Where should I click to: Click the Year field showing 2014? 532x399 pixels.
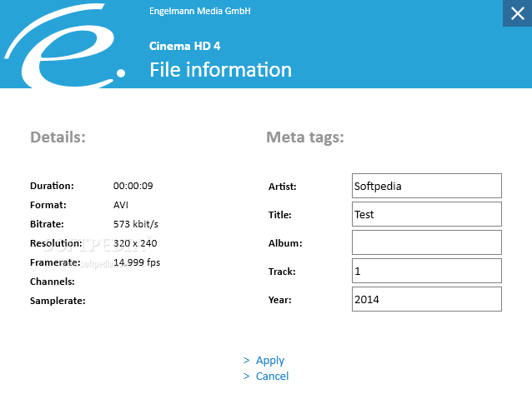point(427,299)
